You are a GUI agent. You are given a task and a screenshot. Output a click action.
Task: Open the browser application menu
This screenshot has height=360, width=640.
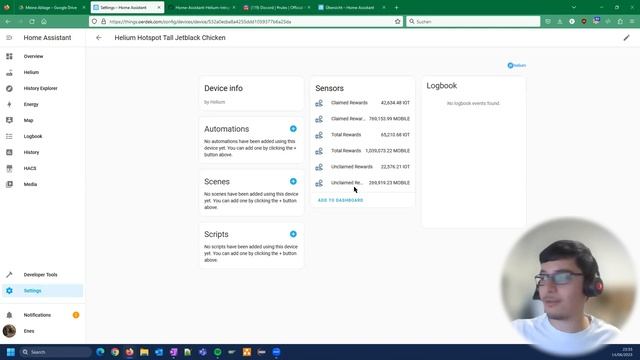[x=632, y=22]
